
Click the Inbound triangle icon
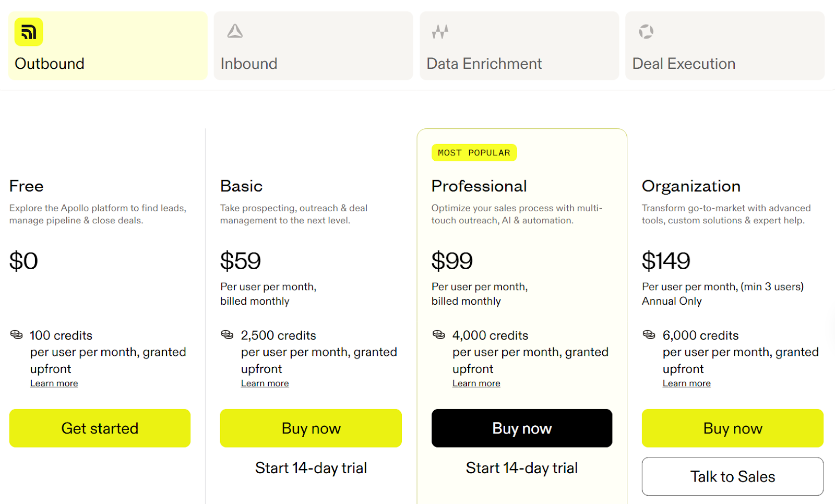tap(235, 31)
